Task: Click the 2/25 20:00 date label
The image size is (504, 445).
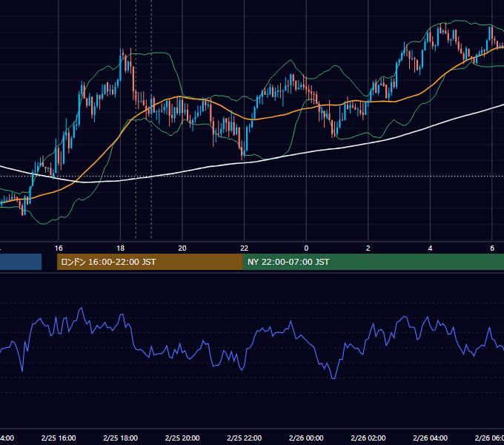Action: click(x=182, y=438)
